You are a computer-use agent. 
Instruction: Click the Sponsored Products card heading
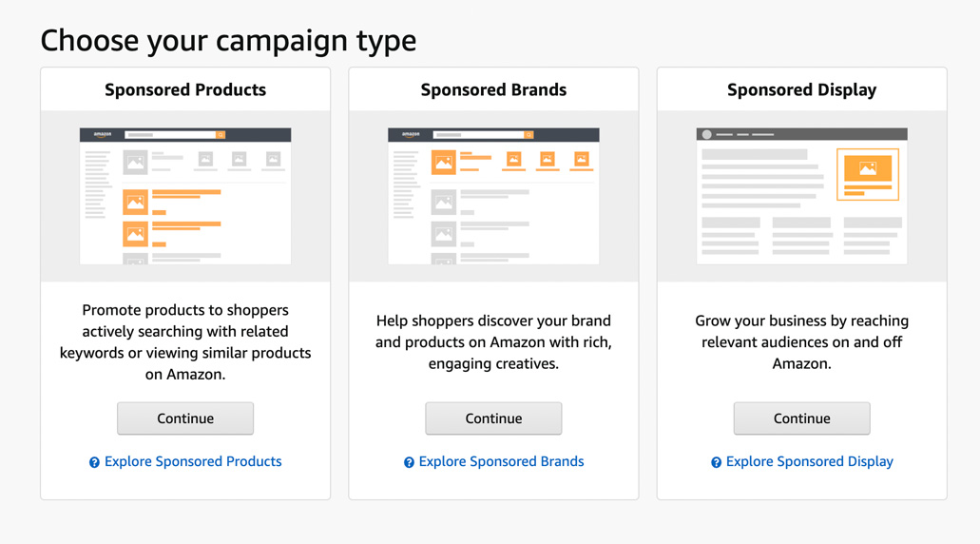[x=185, y=90]
